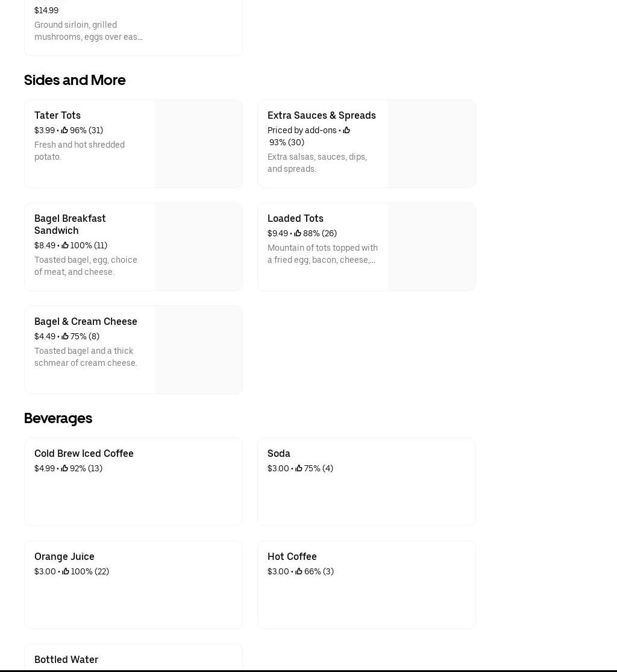Open the Extra Sauces & Spreads item title

(321, 115)
